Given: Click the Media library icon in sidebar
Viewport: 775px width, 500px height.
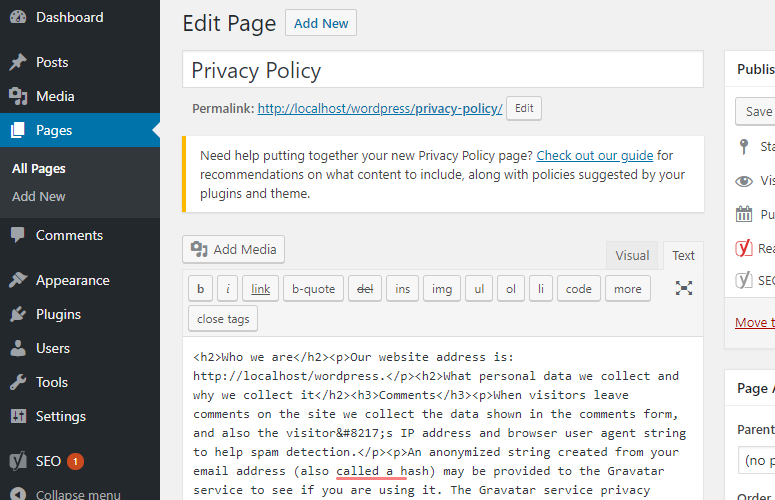Looking at the screenshot, I should pos(18,96).
